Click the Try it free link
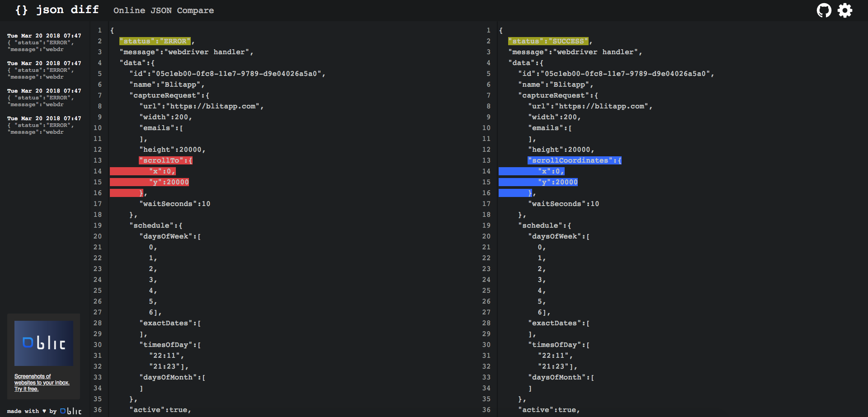The width and height of the screenshot is (868, 417). tap(27, 389)
